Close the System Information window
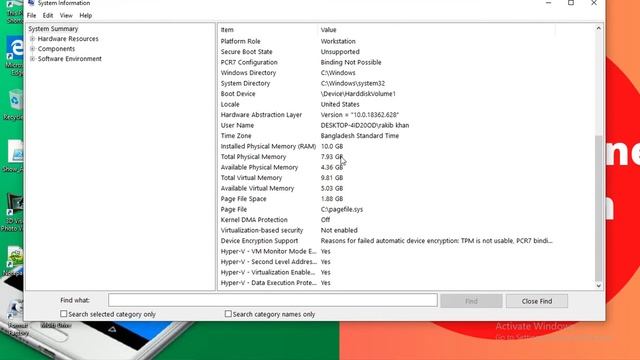This screenshot has height=360, width=640. pyautogui.click(x=594, y=3)
